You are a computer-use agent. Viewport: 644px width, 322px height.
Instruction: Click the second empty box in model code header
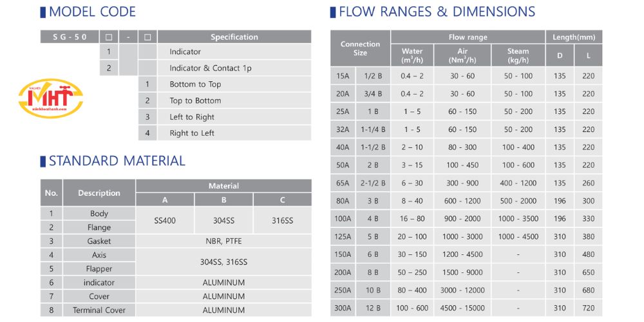tap(148, 37)
